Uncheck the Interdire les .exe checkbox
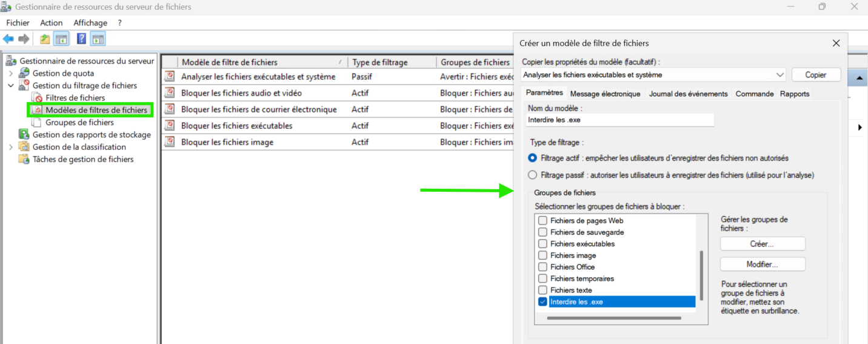 pyautogui.click(x=542, y=302)
